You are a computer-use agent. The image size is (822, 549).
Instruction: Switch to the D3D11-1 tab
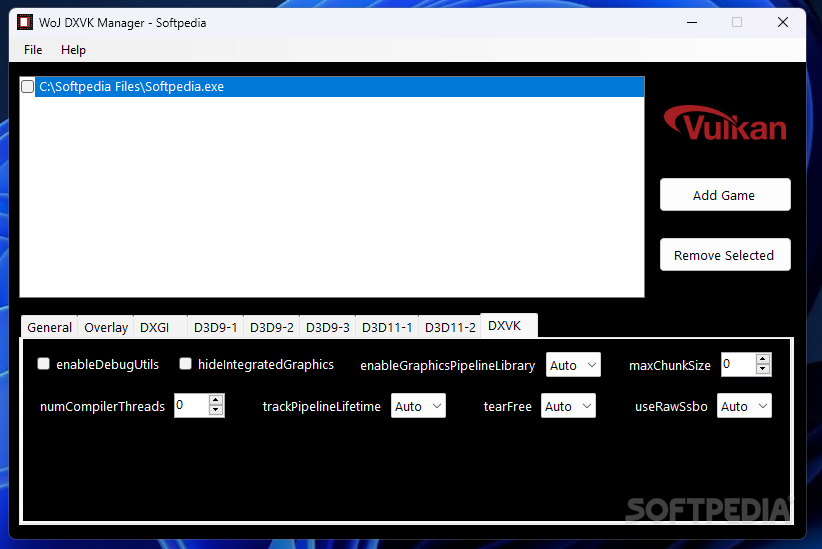click(387, 327)
